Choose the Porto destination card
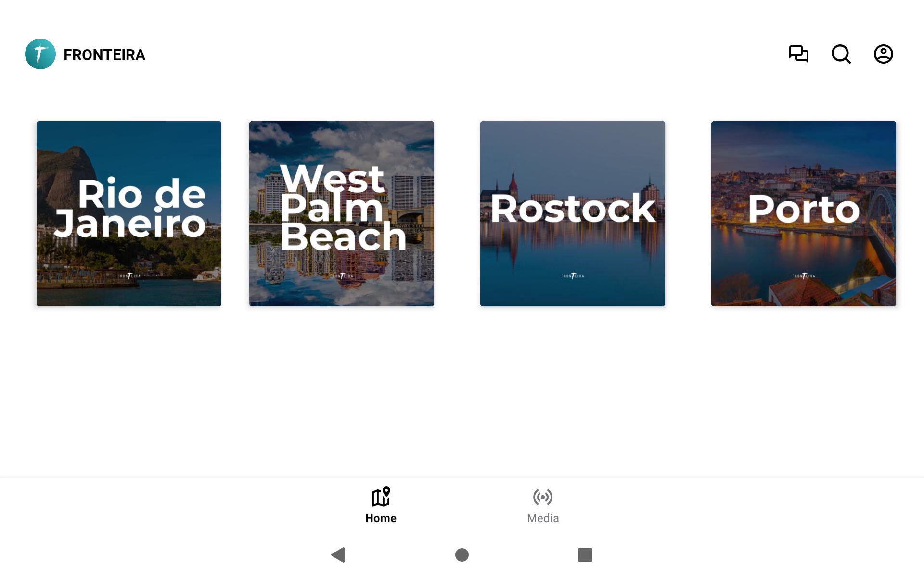 pyautogui.click(x=804, y=214)
